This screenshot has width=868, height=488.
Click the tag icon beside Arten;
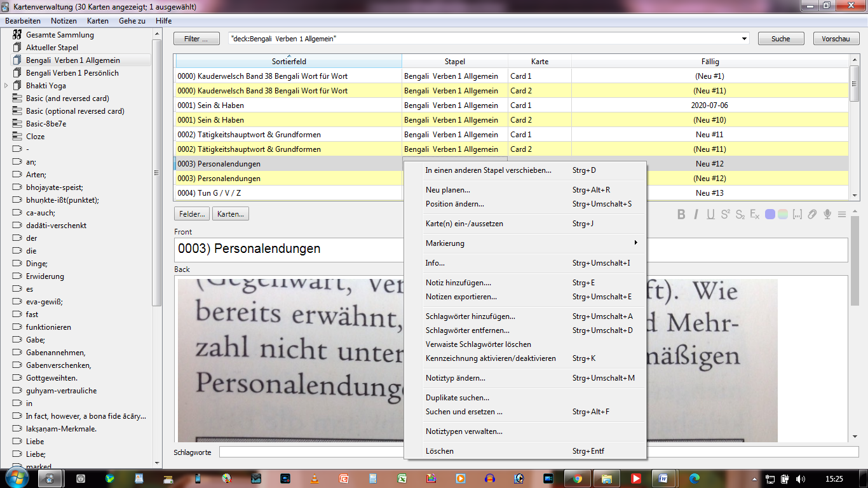[x=17, y=175]
